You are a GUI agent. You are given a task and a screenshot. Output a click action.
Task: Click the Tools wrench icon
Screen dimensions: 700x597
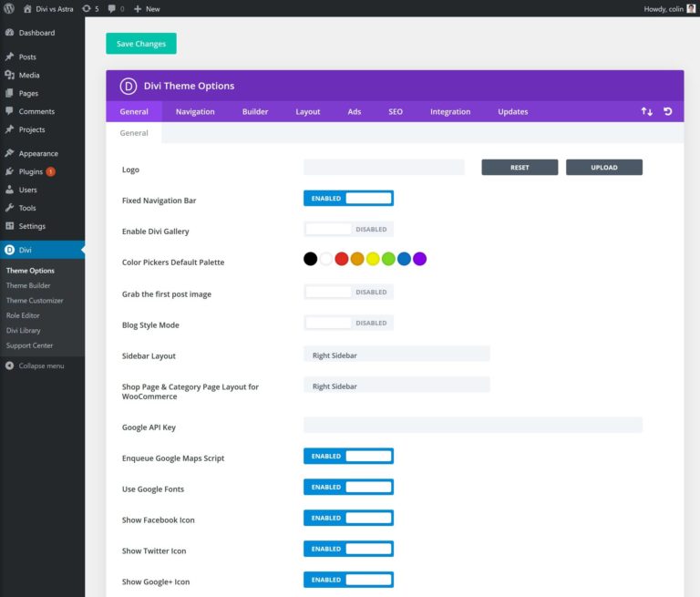9,208
